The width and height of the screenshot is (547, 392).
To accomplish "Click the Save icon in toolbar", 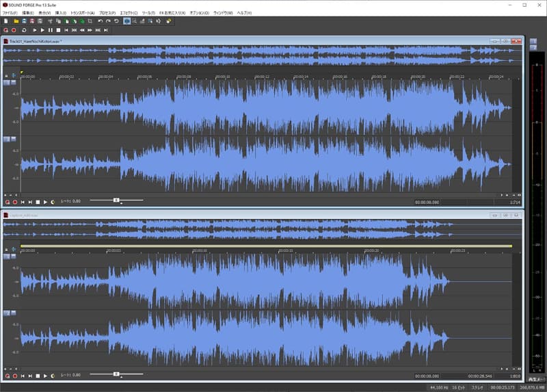I will [24, 21].
